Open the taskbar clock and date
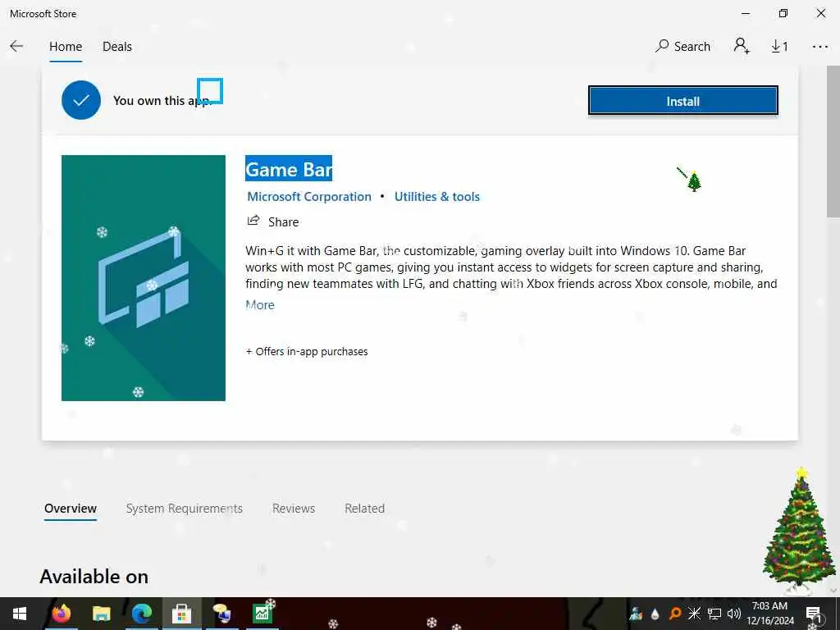840x630 pixels. (769, 614)
